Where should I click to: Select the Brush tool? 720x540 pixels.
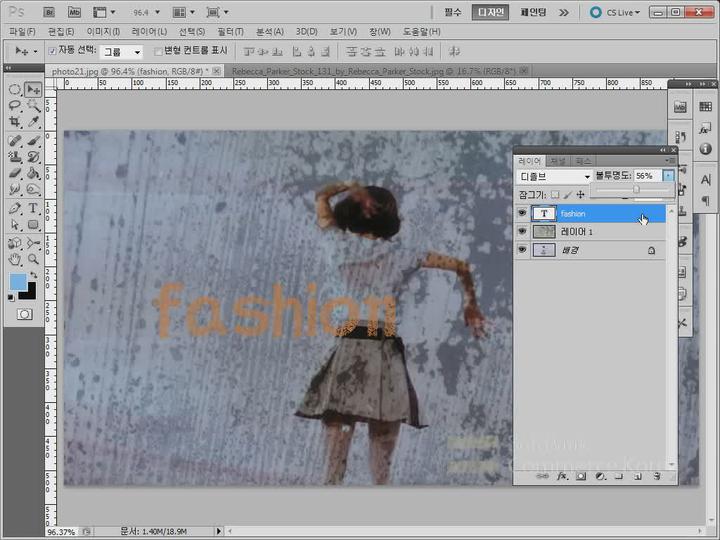(33, 141)
